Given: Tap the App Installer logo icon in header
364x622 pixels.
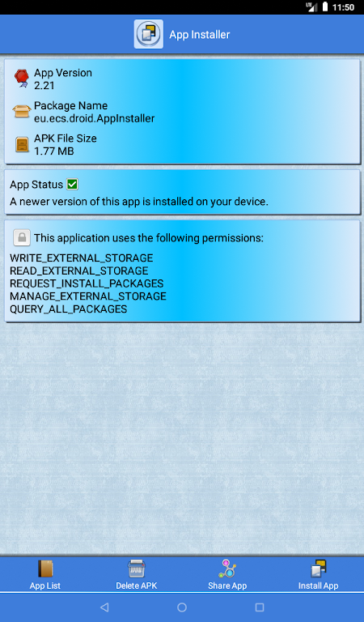Looking at the screenshot, I should click(x=149, y=34).
